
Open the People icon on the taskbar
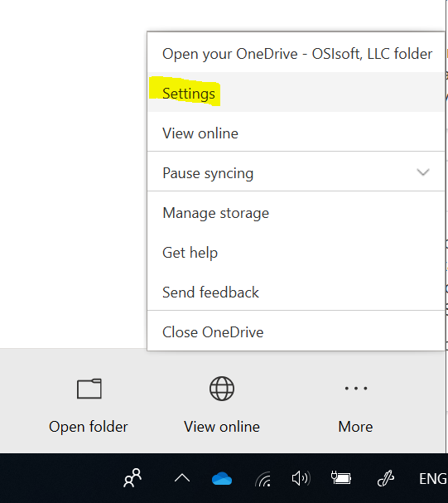tap(132, 478)
